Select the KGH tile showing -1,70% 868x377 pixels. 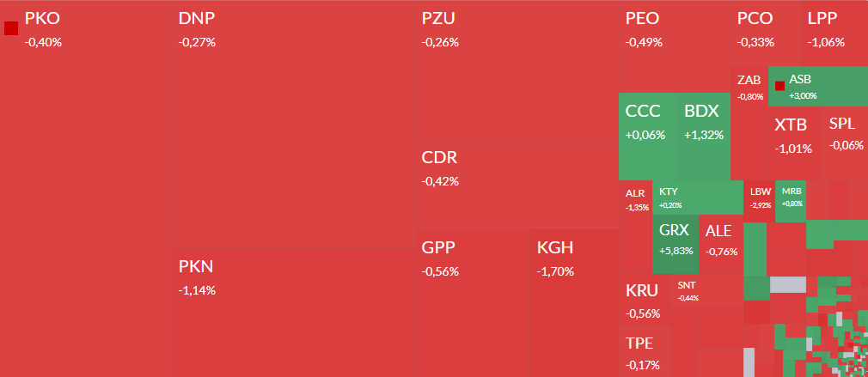[574, 303]
